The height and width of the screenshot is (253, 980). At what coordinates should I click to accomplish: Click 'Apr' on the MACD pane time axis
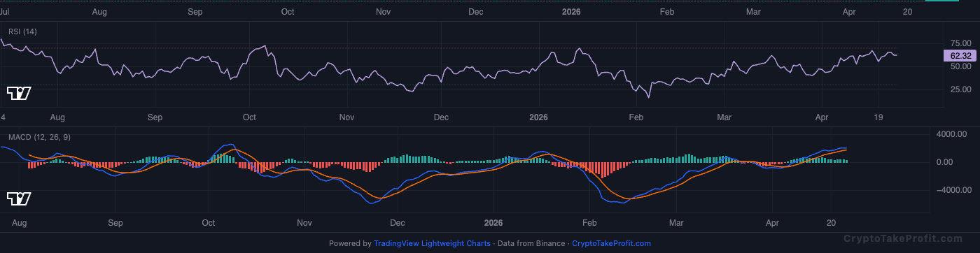coord(772,223)
